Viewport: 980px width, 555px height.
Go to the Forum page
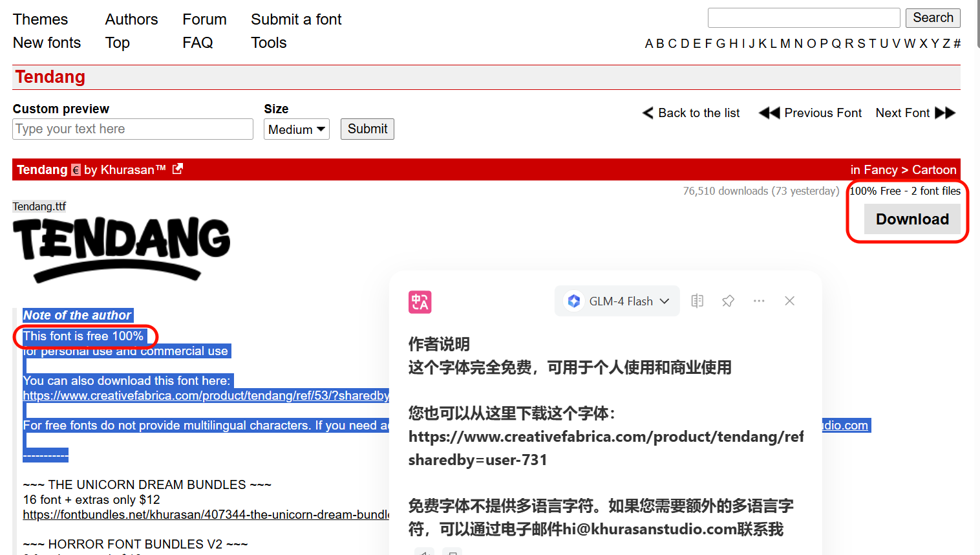tap(204, 19)
